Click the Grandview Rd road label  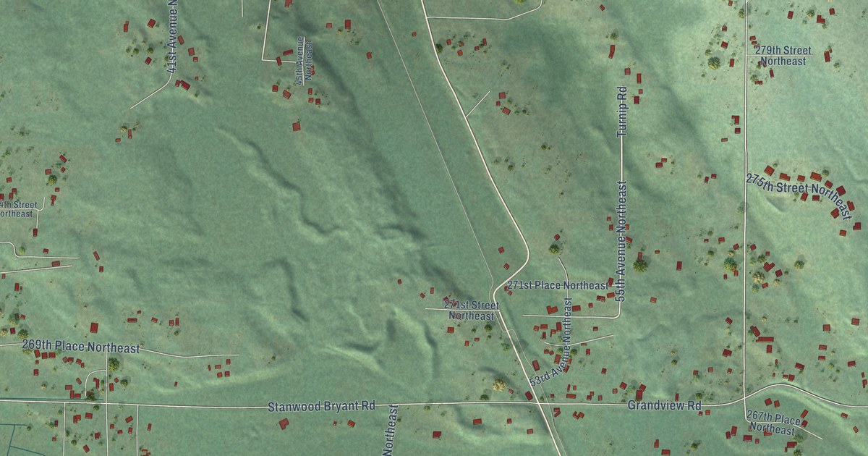665,405
